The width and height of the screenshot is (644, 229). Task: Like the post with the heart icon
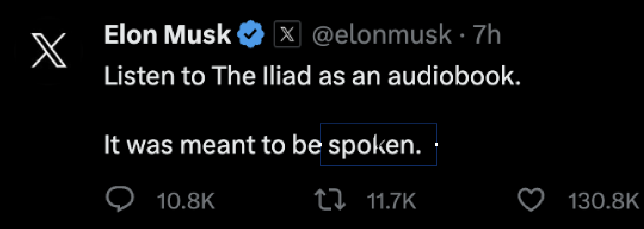tap(531, 200)
